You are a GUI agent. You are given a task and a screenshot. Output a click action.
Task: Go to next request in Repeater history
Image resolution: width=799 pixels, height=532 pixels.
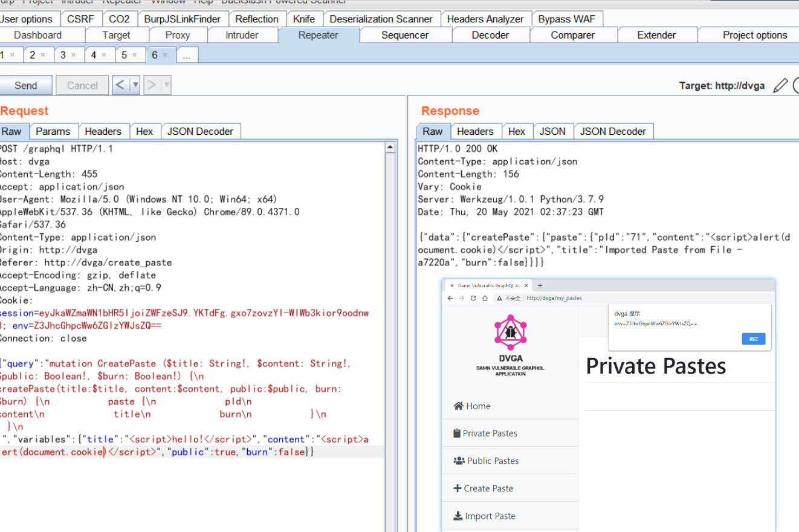tap(151, 85)
